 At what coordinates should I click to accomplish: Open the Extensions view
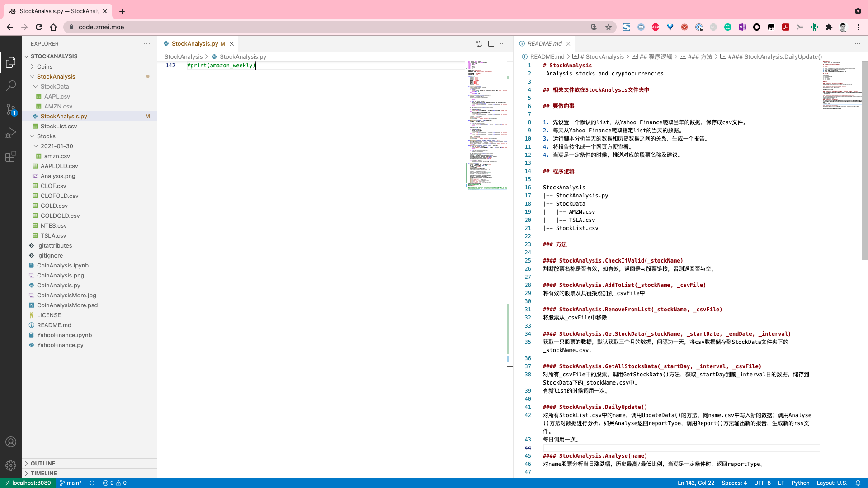pos(11,156)
